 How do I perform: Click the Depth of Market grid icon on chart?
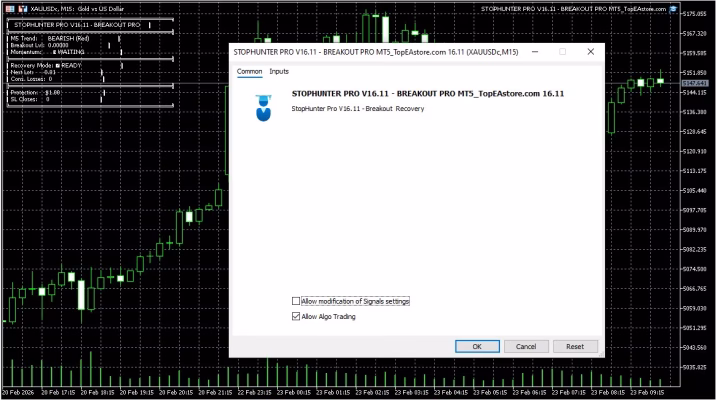tap(10, 9)
